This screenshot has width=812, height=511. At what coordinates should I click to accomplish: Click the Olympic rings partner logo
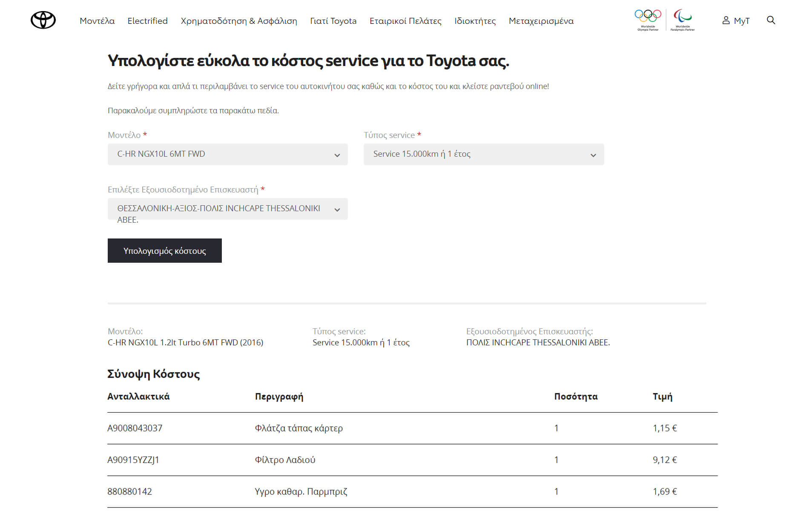(648, 20)
